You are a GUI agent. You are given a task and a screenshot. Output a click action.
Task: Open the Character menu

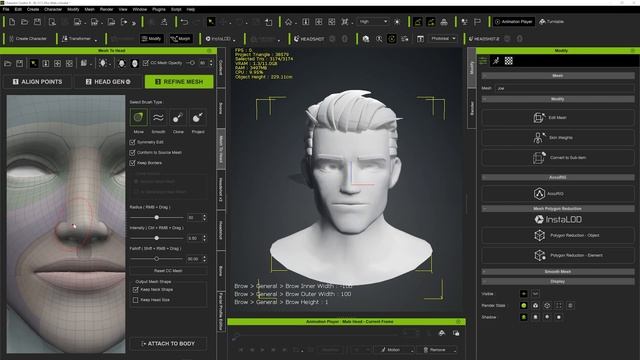click(53, 9)
